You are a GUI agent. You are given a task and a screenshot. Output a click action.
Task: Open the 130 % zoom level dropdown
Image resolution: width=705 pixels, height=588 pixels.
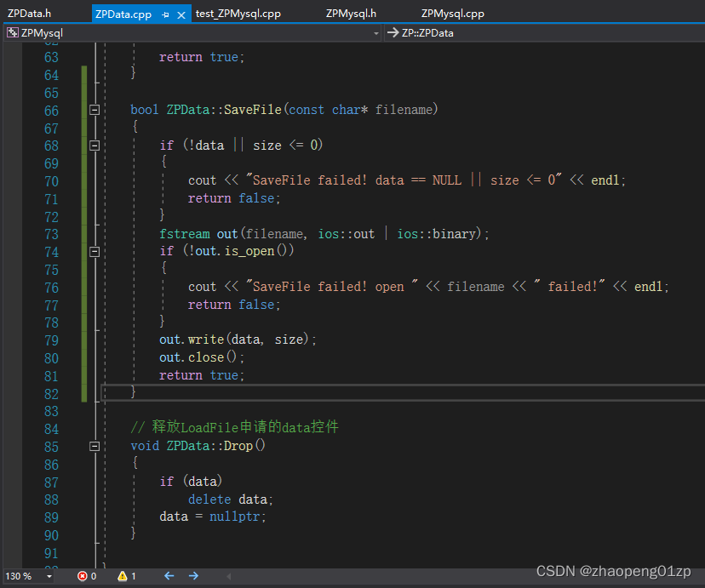coord(49,576)
